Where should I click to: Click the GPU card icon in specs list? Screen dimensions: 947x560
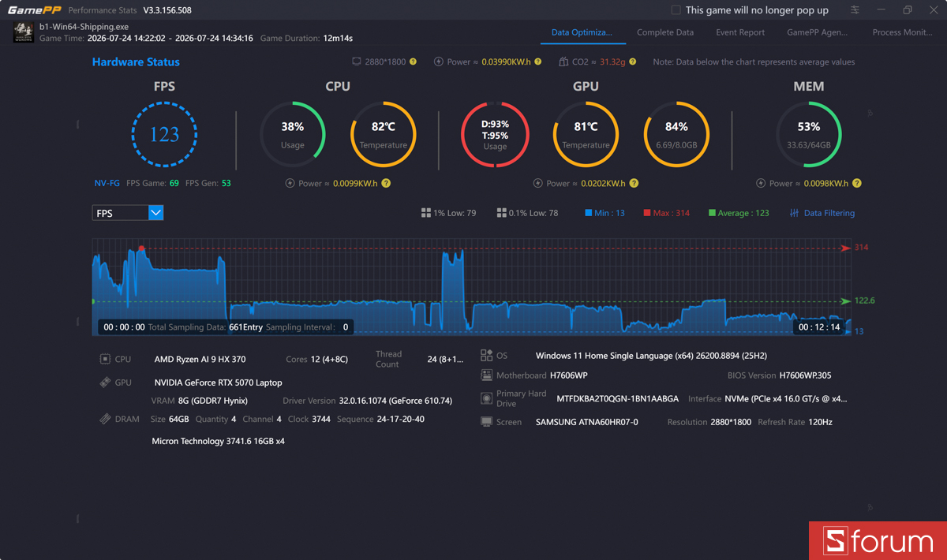point(105,383)
